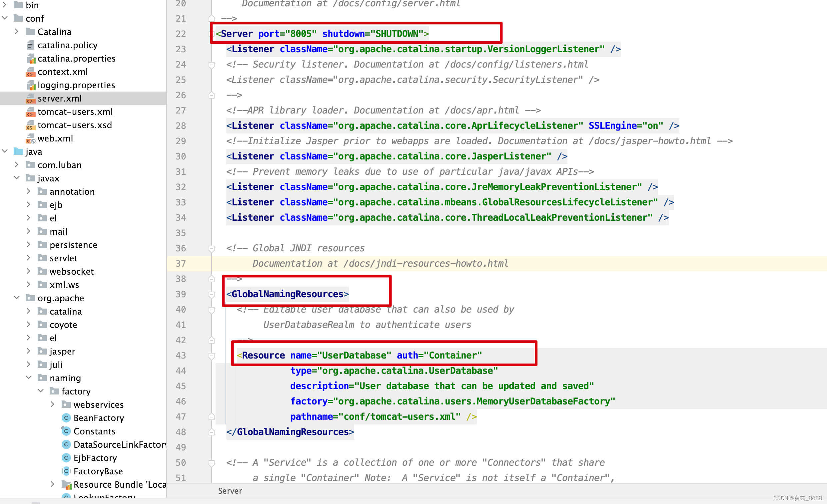Screen dimensions: 827x504
Task: Click the Server breadcrumb at editor bottom
Action: pyautogui.click(x=230, y=491)
